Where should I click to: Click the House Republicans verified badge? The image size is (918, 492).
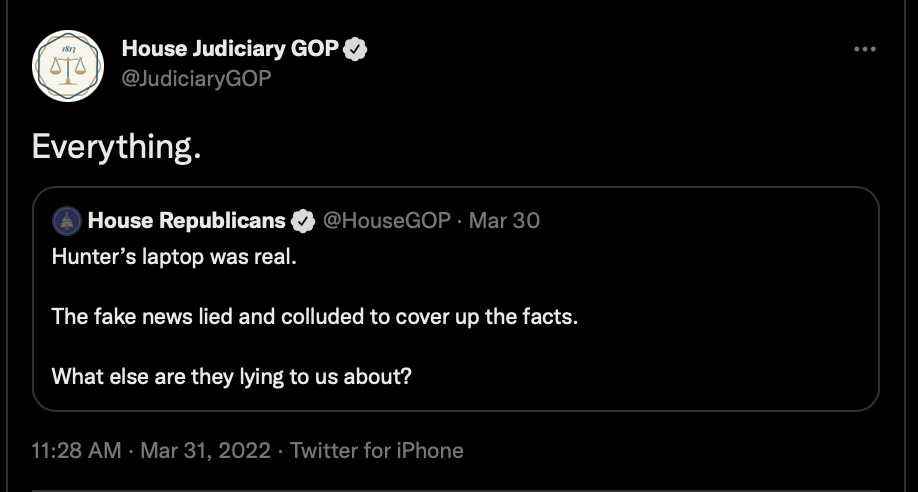303,221
